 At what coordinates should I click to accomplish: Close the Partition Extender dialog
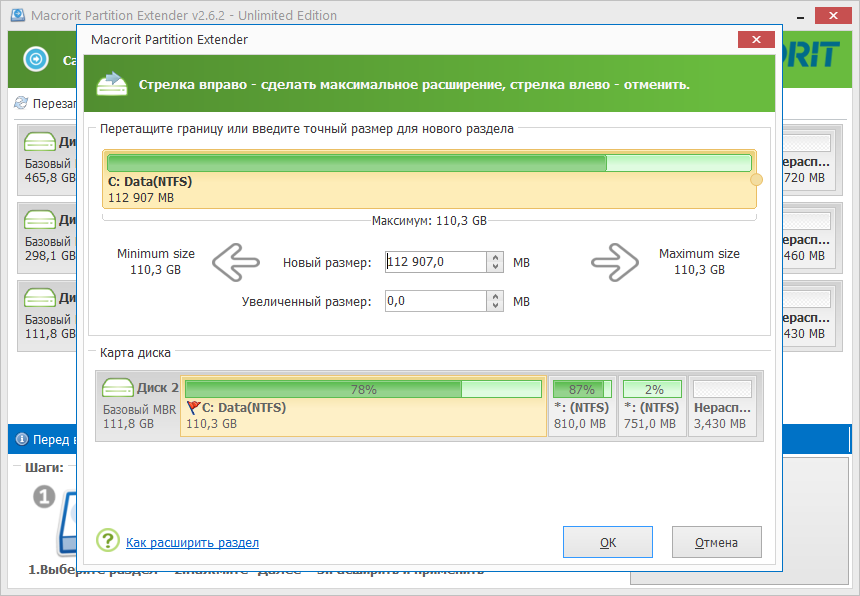pyautogui.click(x=756, y=39)
